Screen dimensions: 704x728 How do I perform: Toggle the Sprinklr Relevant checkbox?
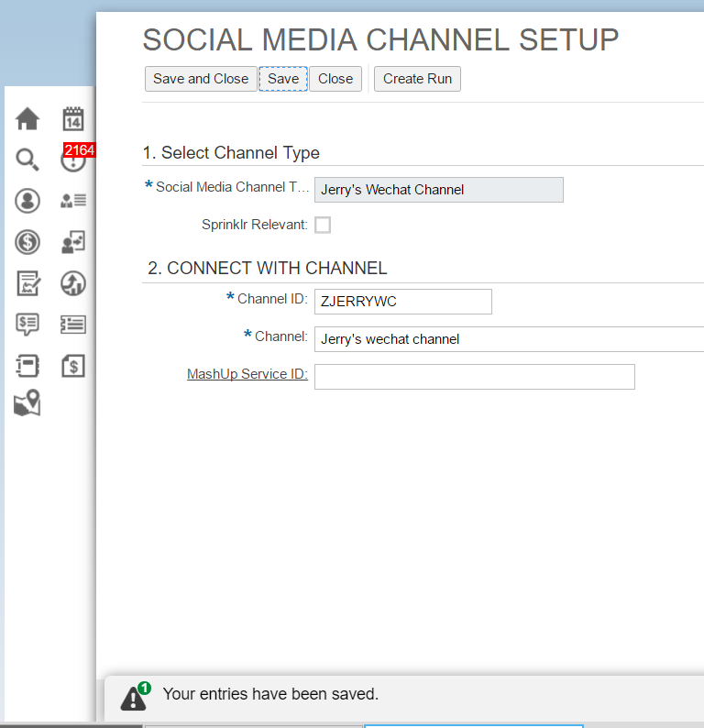[323, 225]
